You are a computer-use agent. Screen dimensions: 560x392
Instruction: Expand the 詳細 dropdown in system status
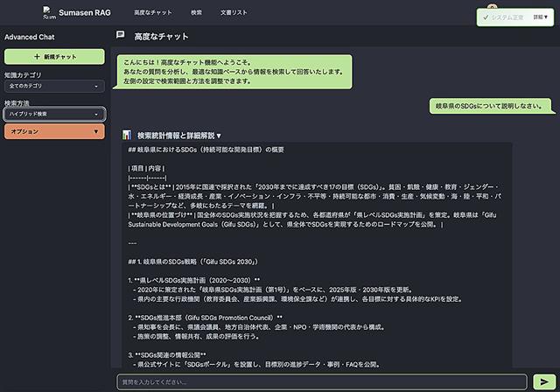click(x=541, y=17)
